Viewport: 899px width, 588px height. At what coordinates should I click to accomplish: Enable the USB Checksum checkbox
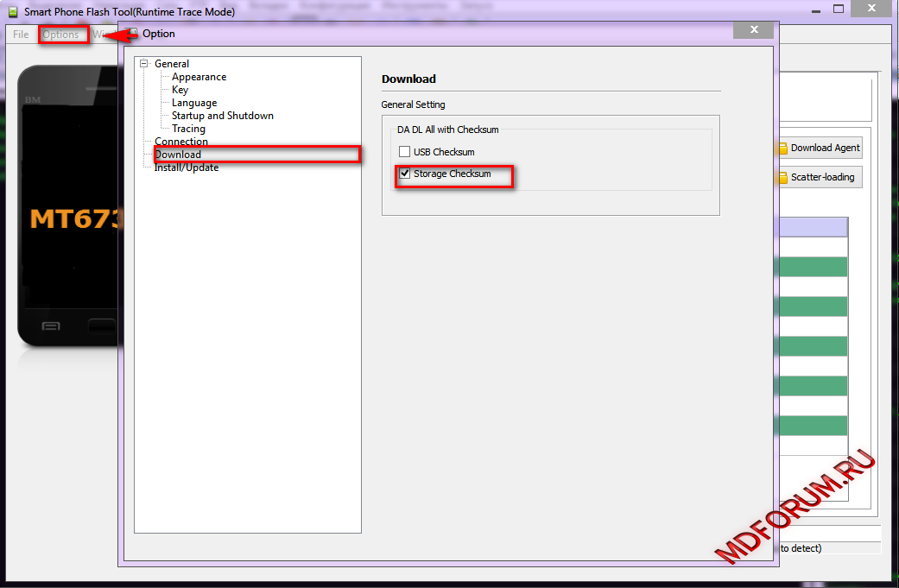pyautogui.click(x=404, y=152)
